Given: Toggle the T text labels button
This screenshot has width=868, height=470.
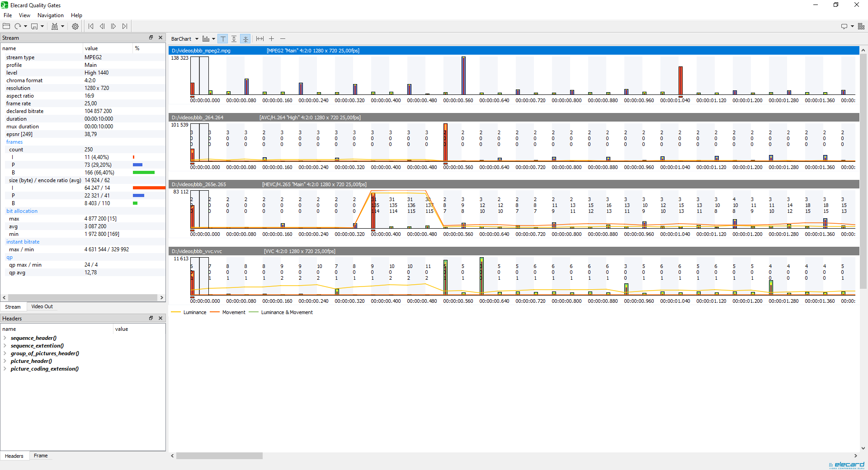Looking at the screenshot, I should point(223,39).
